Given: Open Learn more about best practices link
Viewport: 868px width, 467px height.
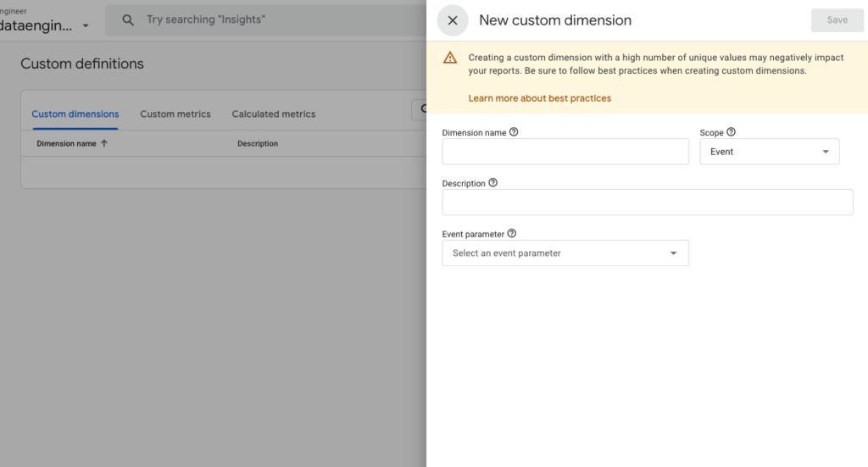Looking at the screenshot, I should tap(539, 98).
